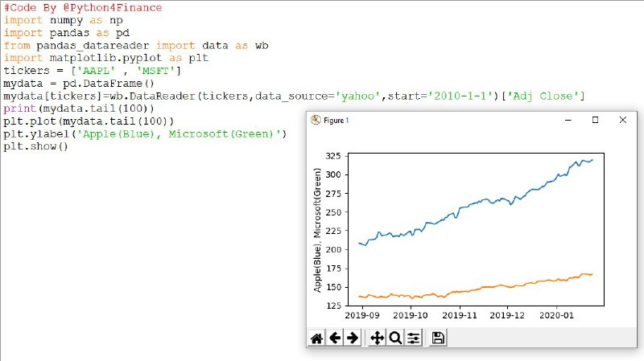The width and height of the screenshot is (644, 361).
Task: Click the 250 y-axis tick label
Action: coord(333,212)
